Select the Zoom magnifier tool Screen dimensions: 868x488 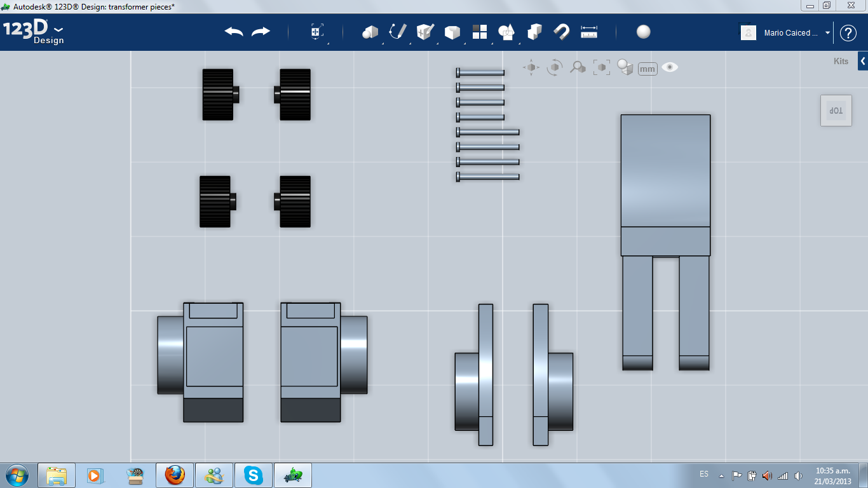[578, 67]
